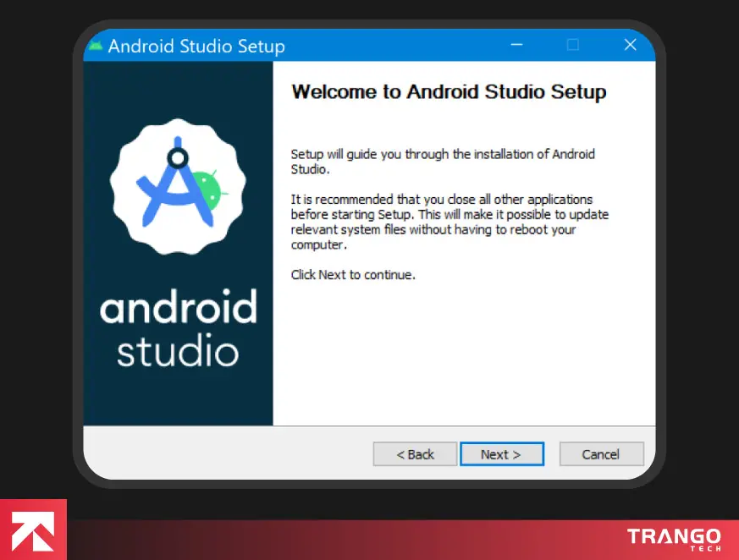Click the Android icon in title bar
The image size is (739, 560).
(96, 47)
